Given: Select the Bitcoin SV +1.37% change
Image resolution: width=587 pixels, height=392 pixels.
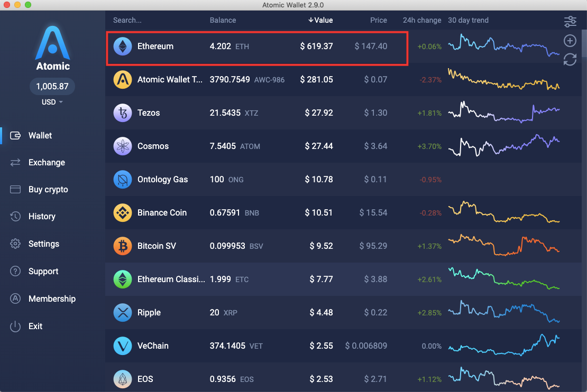Looking at the screenshot, I should [x=429, y=246].
